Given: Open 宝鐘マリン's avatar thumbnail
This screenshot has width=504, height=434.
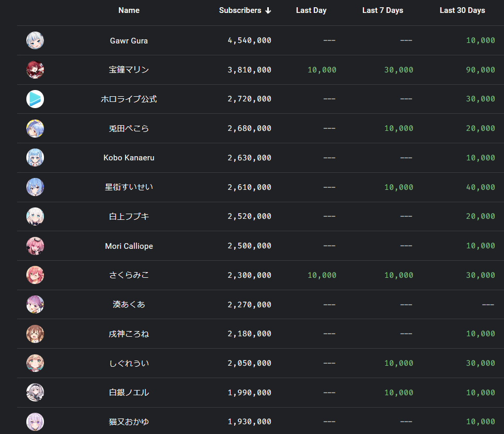Looking at the screenshot, I should coord(35,69).
